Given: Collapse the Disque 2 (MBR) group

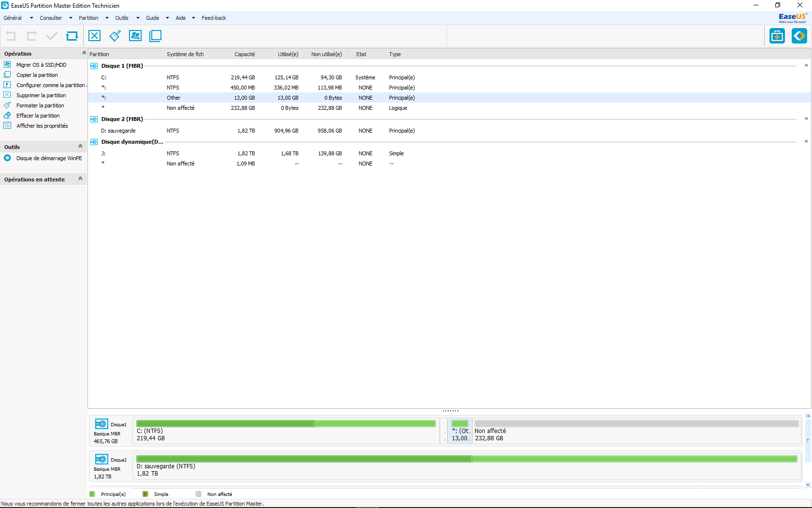Looking at the screenshot, I should click(806, 119).
